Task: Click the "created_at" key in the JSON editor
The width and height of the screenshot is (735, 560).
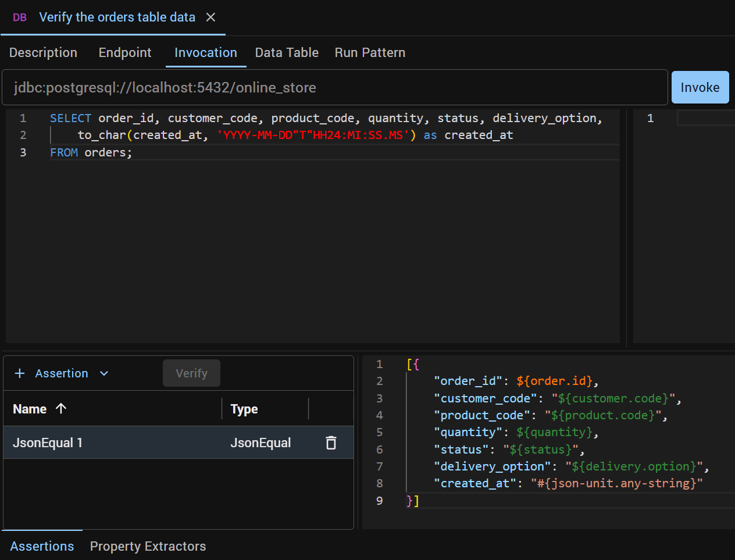Action: coord(474,483)
